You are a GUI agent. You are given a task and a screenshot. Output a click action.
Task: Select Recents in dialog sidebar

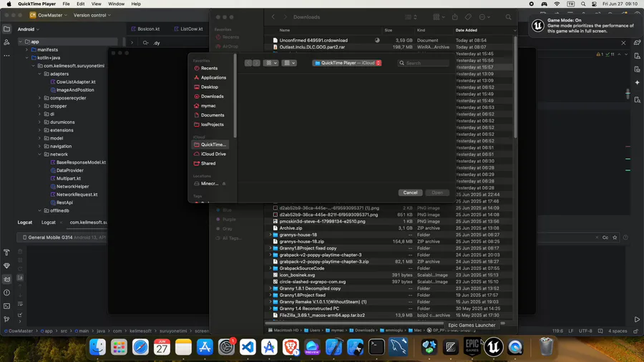pos(210,68)
